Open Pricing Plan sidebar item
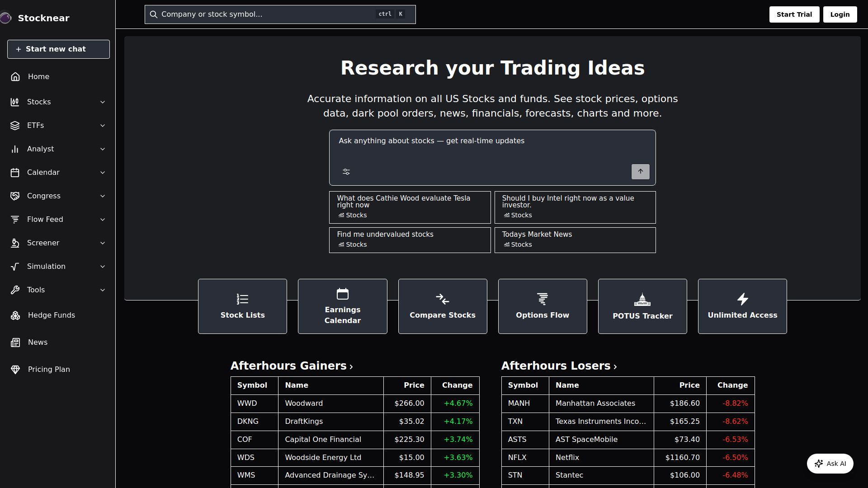 pos(49,370)
